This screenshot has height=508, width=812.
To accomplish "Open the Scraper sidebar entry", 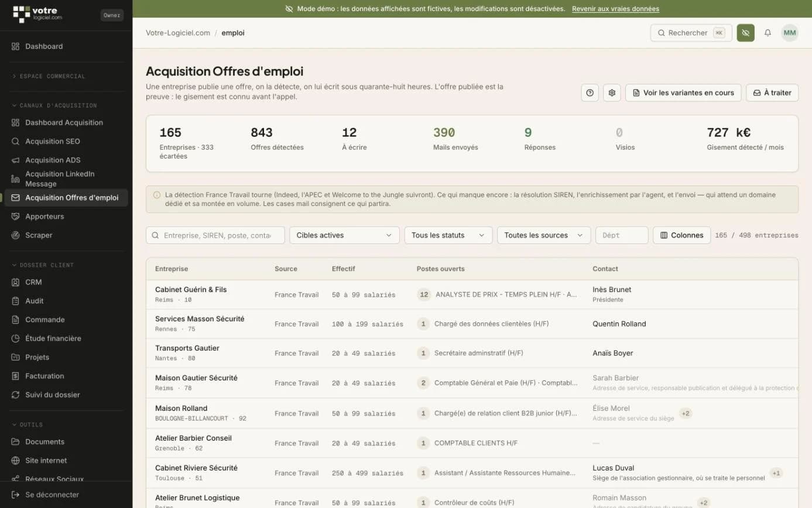I will pyautogui.click(x=66, y=235).
